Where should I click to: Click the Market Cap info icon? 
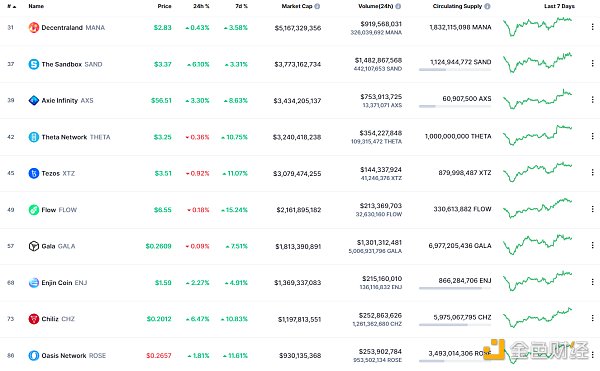[x=317, y=6]
